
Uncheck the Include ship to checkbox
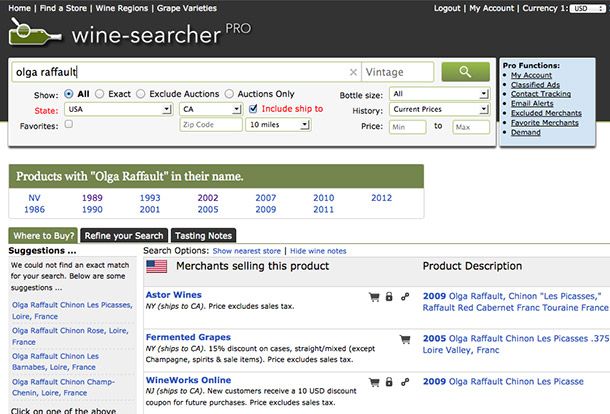click(x=254, y=108)
